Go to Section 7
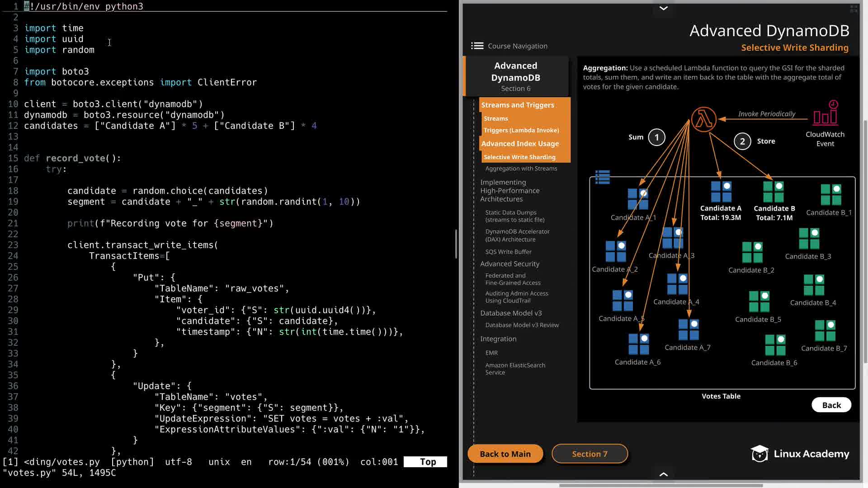868x488 pixels. click(x=590, y=454)
